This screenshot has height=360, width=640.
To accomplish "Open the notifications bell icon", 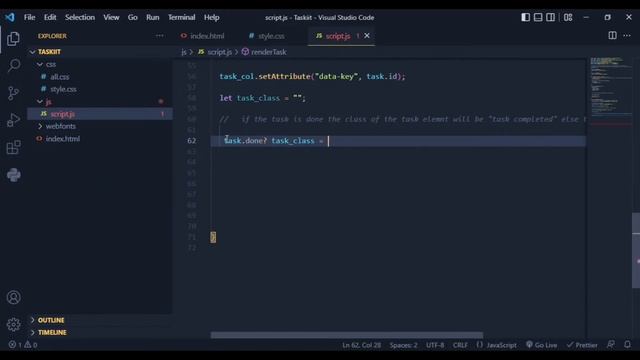I will coord(627,344).
